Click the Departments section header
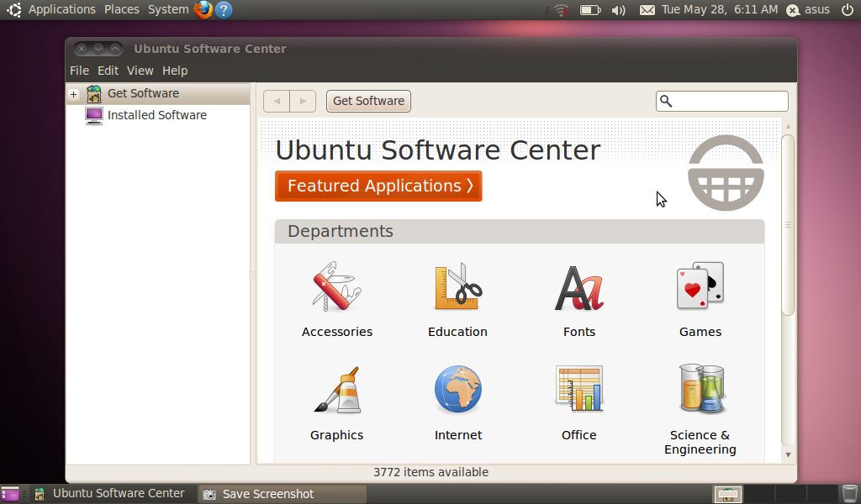 click(x=520, y=232)
